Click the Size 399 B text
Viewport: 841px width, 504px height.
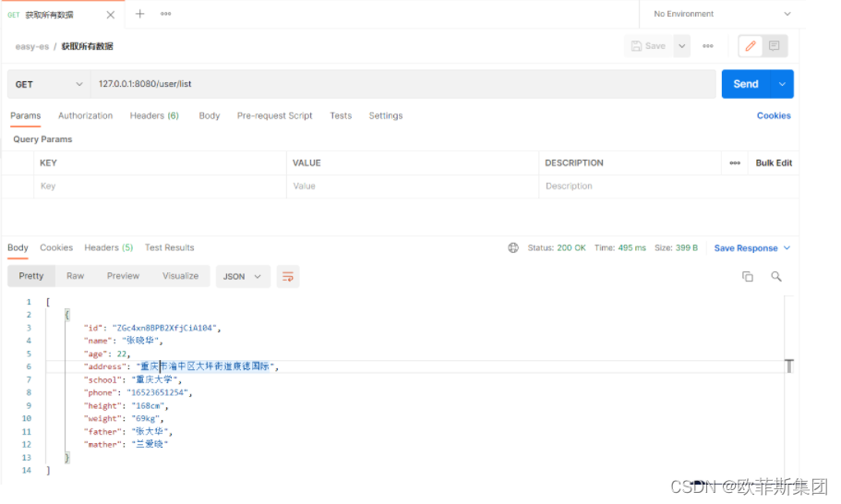point(676,247)
